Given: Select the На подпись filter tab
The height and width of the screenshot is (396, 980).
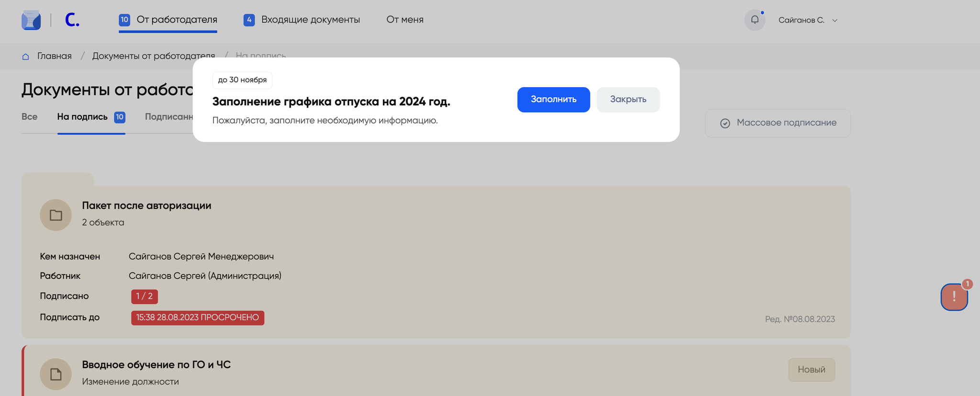Looking at the screenshot, I should [x=82, y=117].
